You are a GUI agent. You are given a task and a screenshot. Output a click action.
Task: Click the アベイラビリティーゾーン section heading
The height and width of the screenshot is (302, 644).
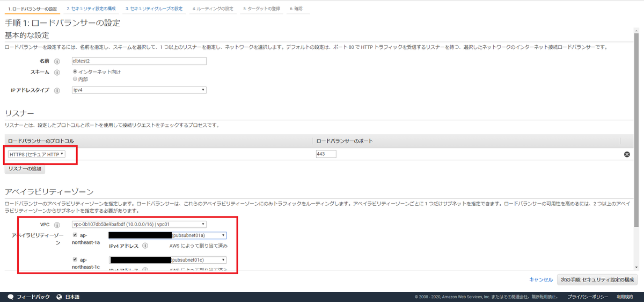49,191
